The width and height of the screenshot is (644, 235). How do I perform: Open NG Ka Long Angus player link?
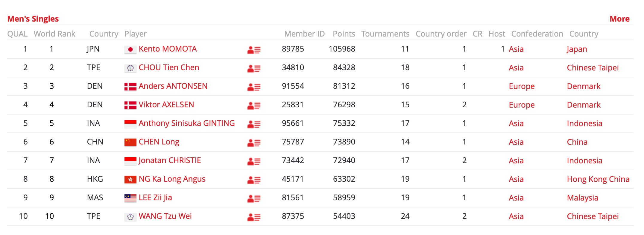click(x=172, y=179)
